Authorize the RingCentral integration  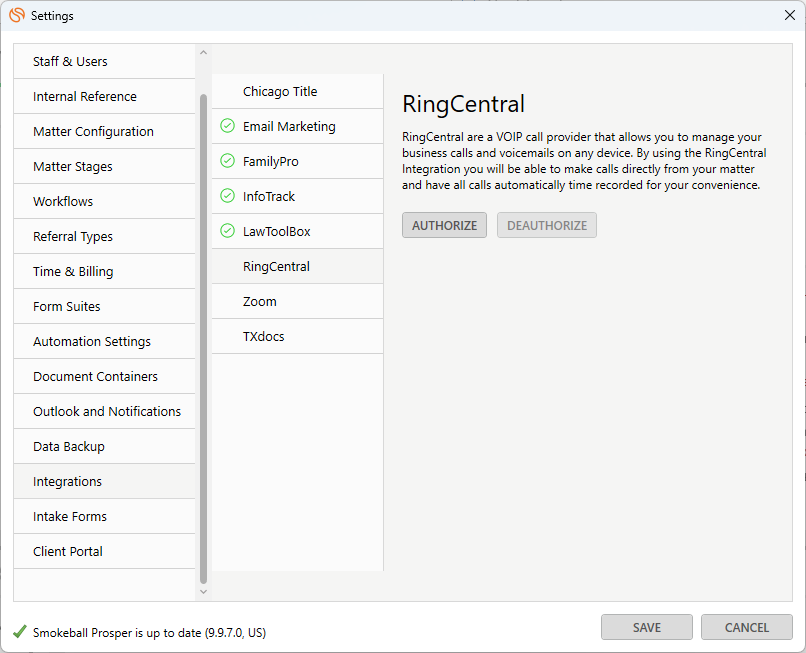click(x=444, y=225)
